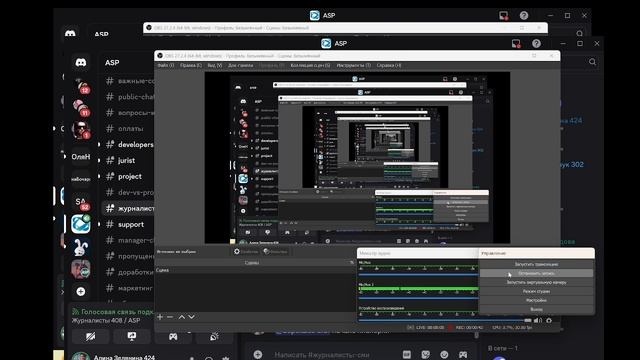Open the public-chat channel

(x=128, y=97)
